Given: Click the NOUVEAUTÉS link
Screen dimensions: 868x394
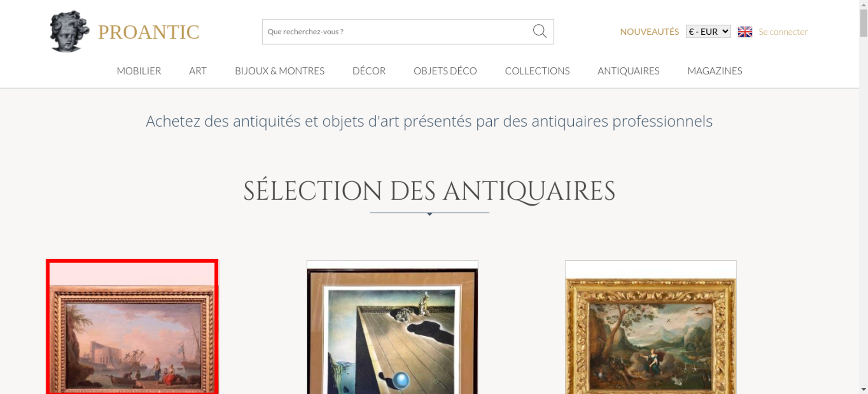Looking at the screenshot, I should pos(649,32).
